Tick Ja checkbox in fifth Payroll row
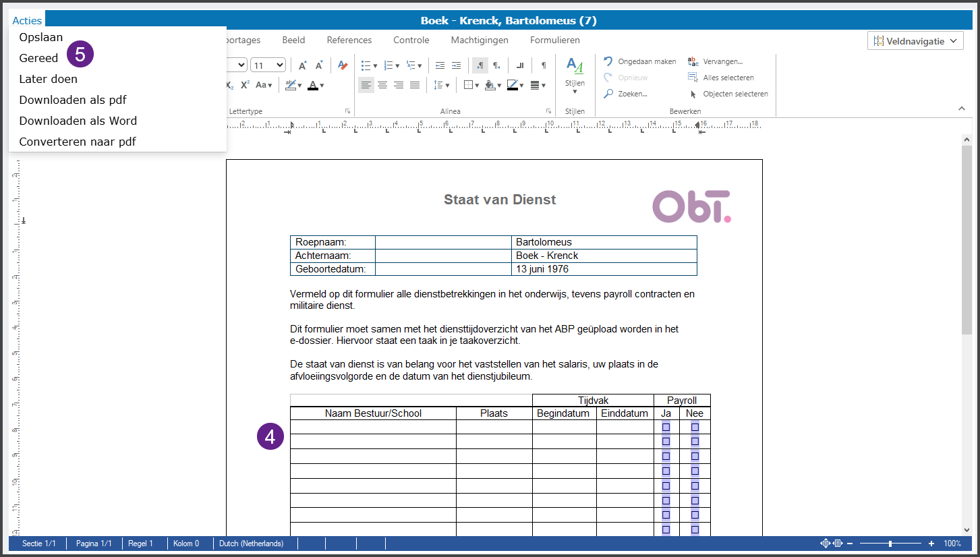The image size is (980, 557). [x=666, y=486]
